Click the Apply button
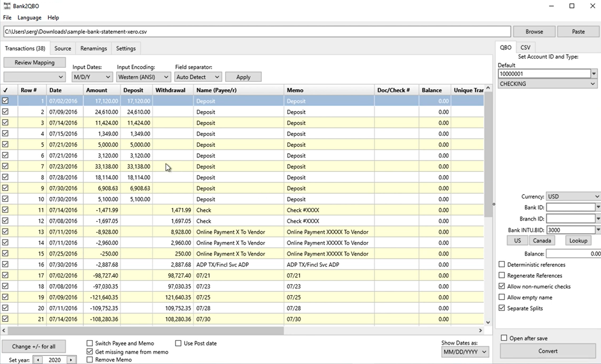 [243, 77]
